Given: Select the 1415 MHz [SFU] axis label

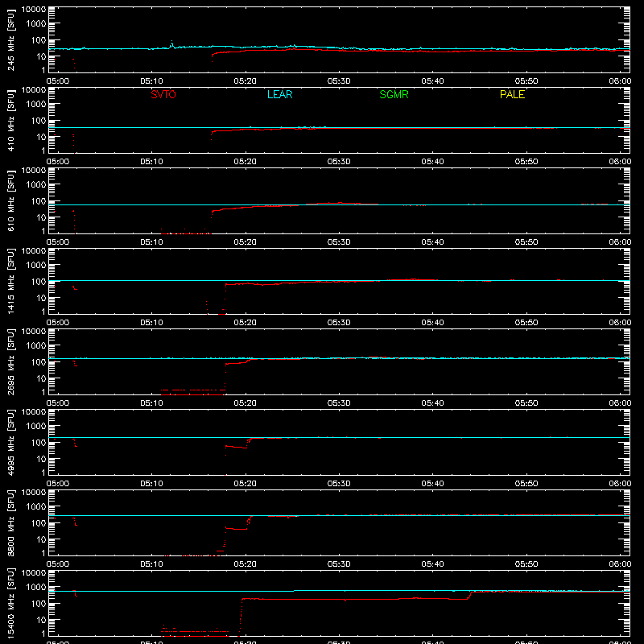Looking at the screenshot, I should (10, 281).
